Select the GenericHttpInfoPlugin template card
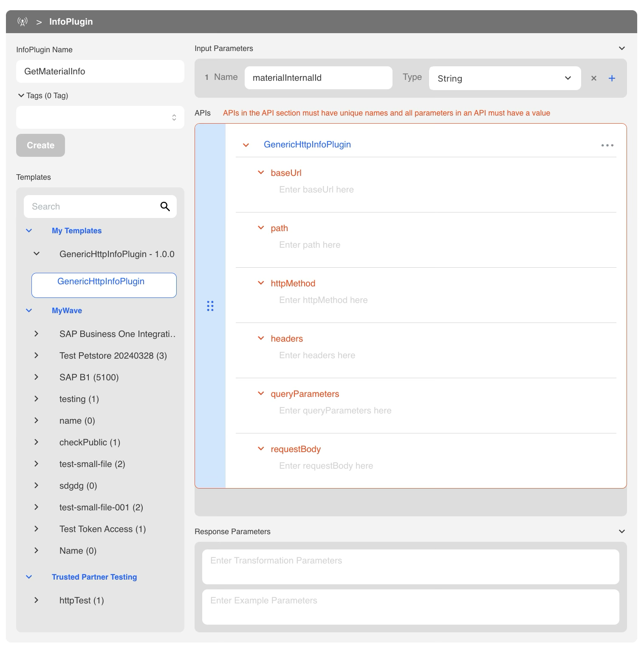The height and width of the screenshot is (651, 644). [104, 285]
